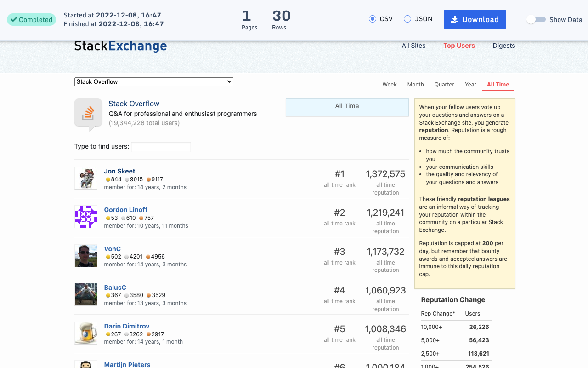Screen dimensions: 588x368
Task: Open the Stack Overflow site dropdown
Action: click(154, 81)
